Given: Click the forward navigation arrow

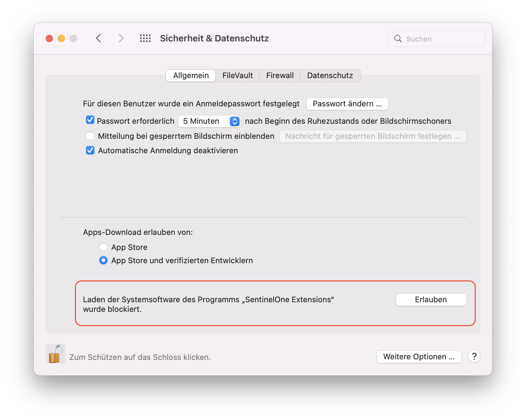Looking at the screenshot, I should 121,38.
